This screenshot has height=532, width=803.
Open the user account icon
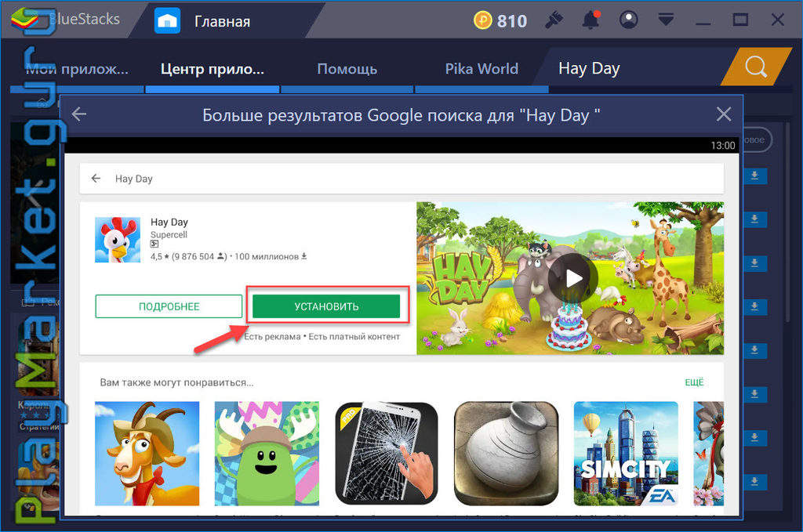click(628, 20)
